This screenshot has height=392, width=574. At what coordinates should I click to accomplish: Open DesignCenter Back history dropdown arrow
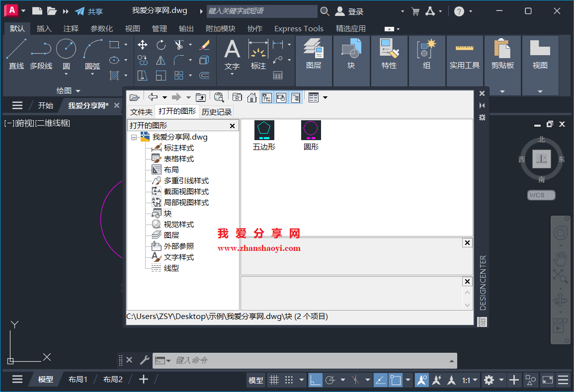164,97
